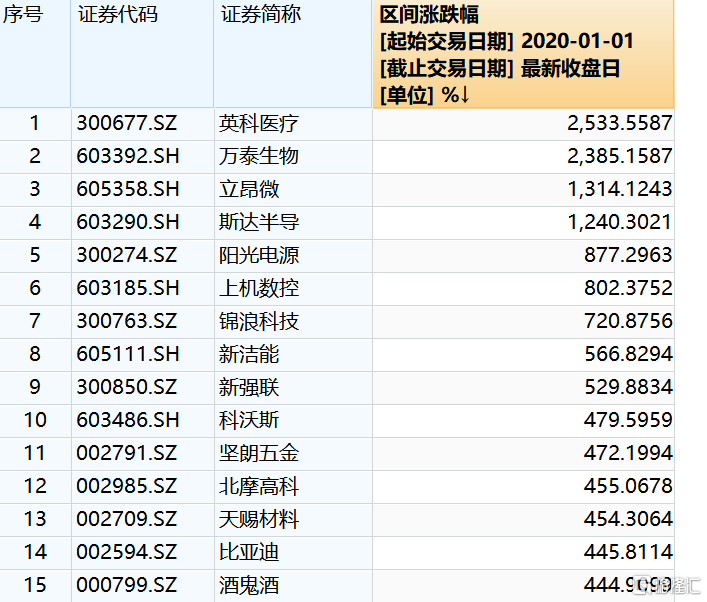Select code 605358.SH

coord(128,189)
